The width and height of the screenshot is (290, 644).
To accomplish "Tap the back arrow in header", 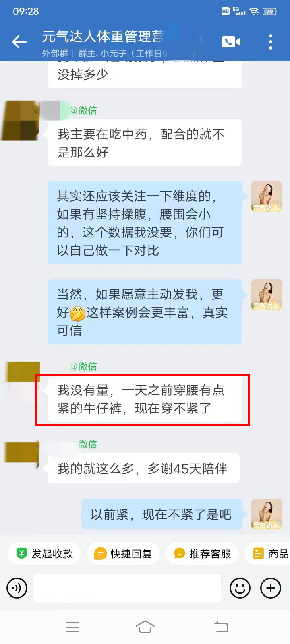I will (19, 41).
